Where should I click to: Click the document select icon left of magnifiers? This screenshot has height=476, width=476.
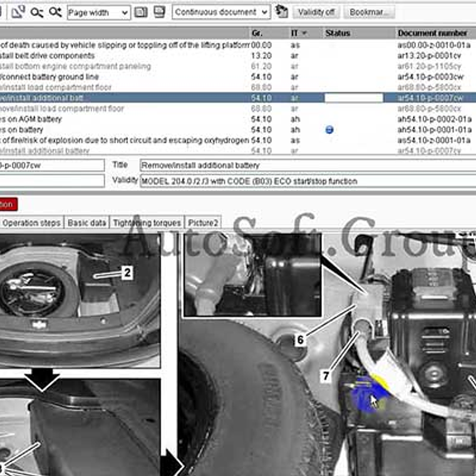[x=18, y=12]
